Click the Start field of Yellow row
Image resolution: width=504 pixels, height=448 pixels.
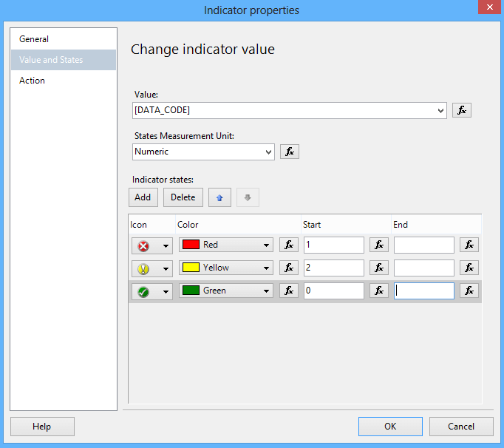coord(333,268)
